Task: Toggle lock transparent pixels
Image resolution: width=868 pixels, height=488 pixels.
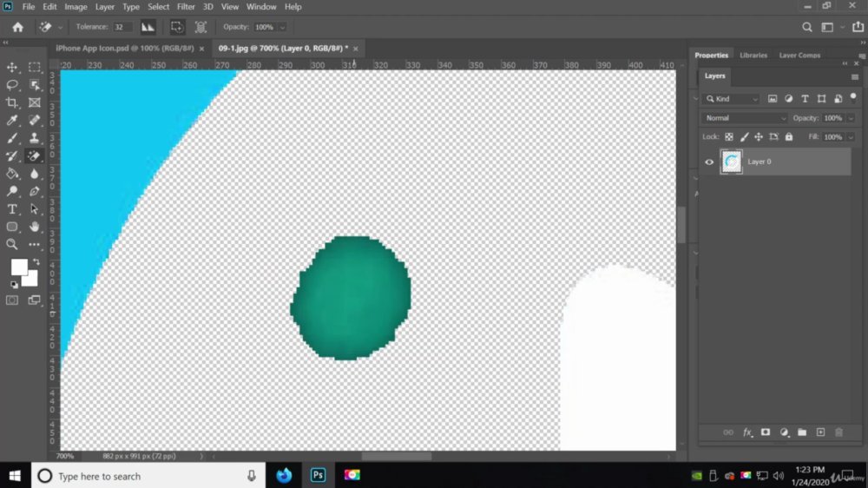Action: [x=729, y=137]
